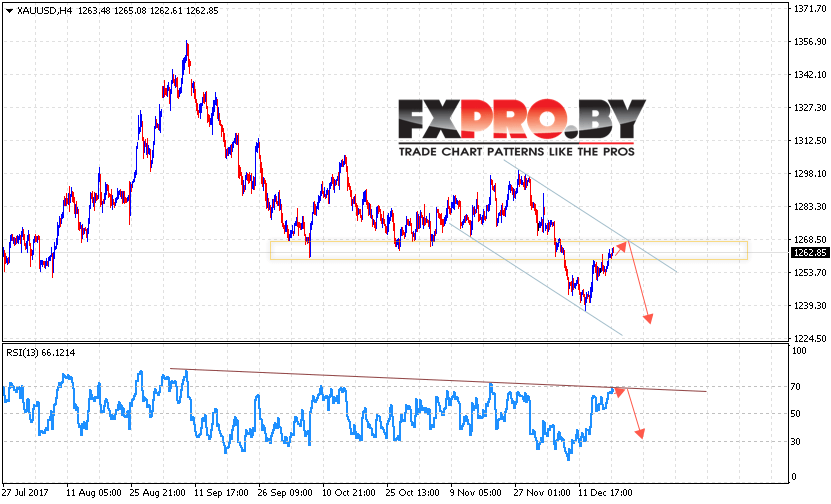Click the XAUUSD,H4 symbol title
The width and height of the screenshot is (831, 504).
[45, 11]
